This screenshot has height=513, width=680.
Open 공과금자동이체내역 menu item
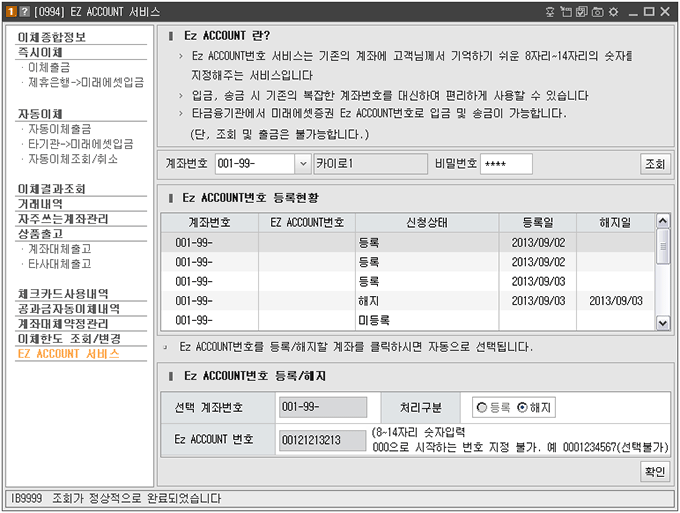click(x=69, y=309)
